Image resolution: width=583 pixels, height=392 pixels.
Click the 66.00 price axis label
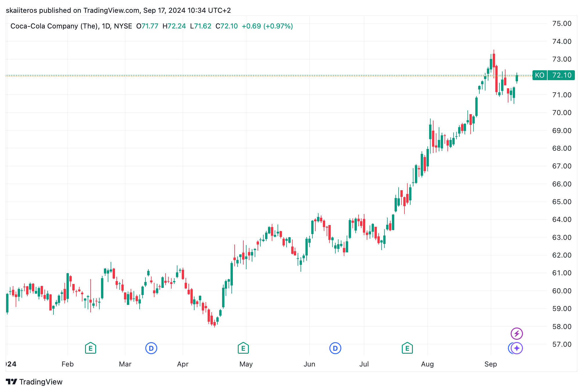pos(562,184)
